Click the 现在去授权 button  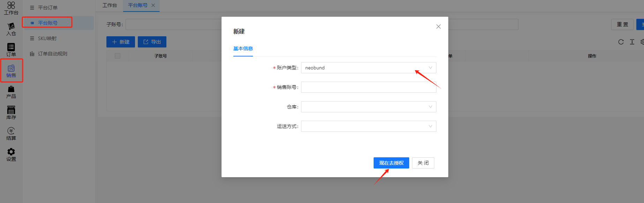coord(391,163)
